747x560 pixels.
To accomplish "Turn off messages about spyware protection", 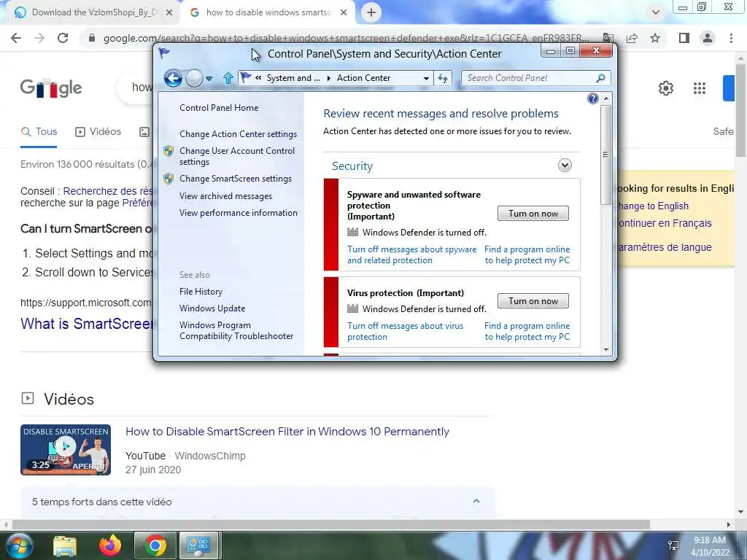I will point(411,254).
